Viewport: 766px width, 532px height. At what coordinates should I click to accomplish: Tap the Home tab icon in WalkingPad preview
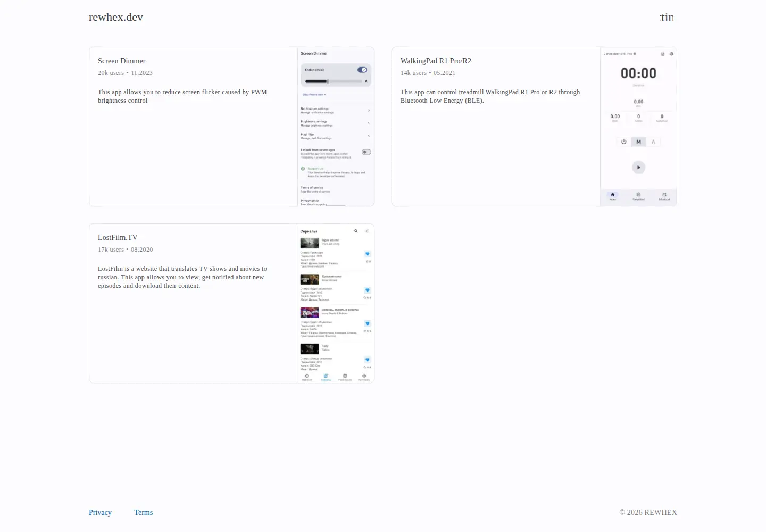tap(613, 195)
